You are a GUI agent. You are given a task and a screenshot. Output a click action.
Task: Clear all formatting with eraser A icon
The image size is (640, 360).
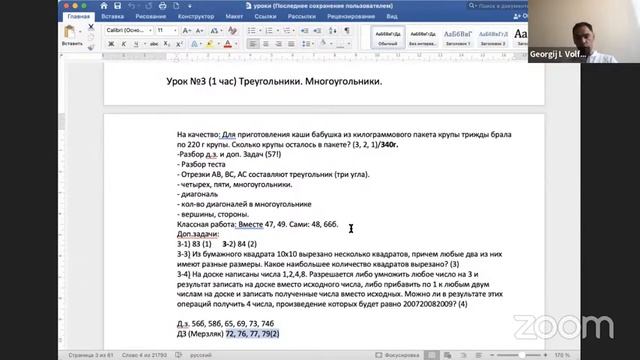click(x=232, y=31)
